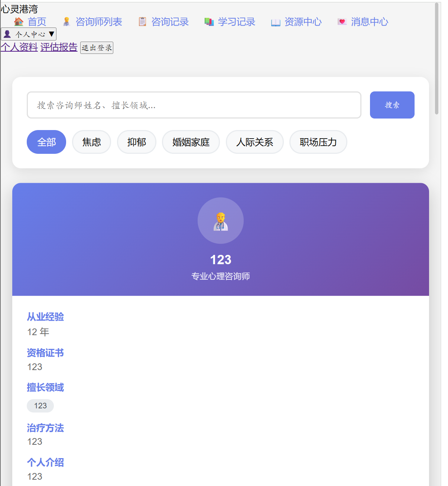The image size is (448, 486).
Task: Click the home icon next to 首页
Action: tap(18, 22)
